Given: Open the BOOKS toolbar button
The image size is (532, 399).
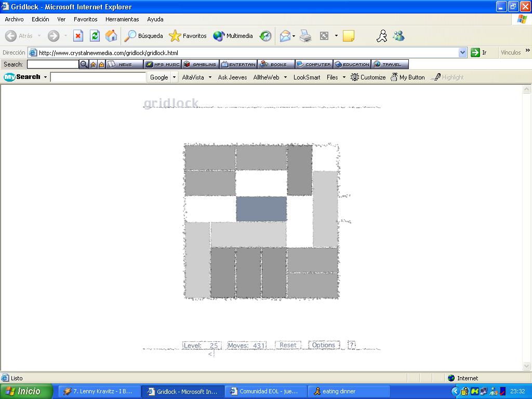Looking at the screenshot, I should [x=276, y=64].
